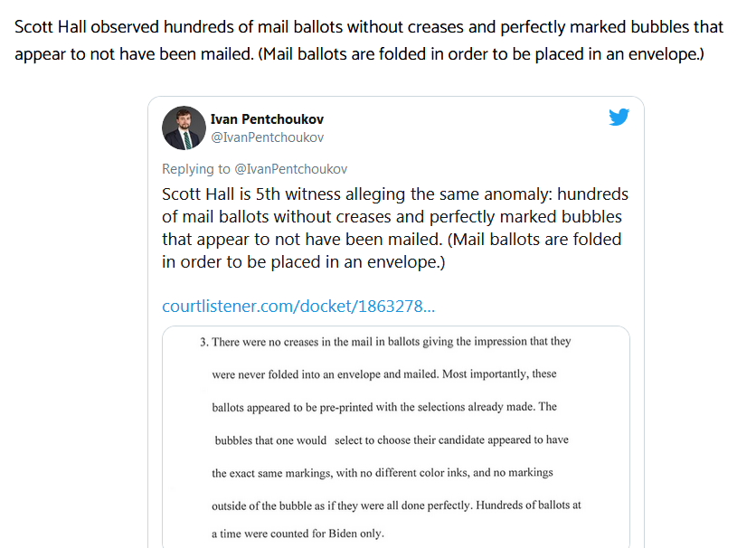Click the tweet line starting of mail ballots

[x=392, y=216]
